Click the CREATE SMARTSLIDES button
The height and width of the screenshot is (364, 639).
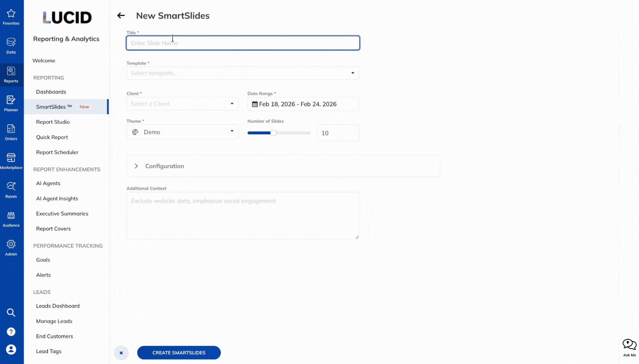(179, 353)
